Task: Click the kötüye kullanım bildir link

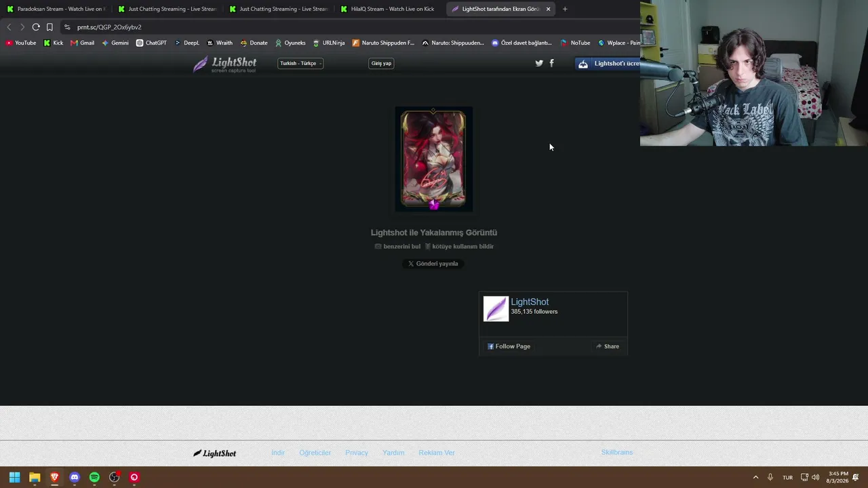Action: point(459,247)
